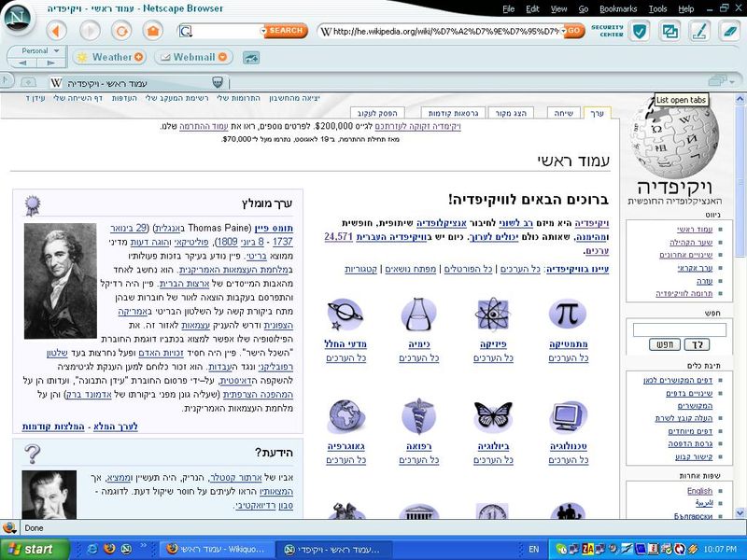Click the Security Center label
This screenshot has height=560, width=747.
coord(607,31)
